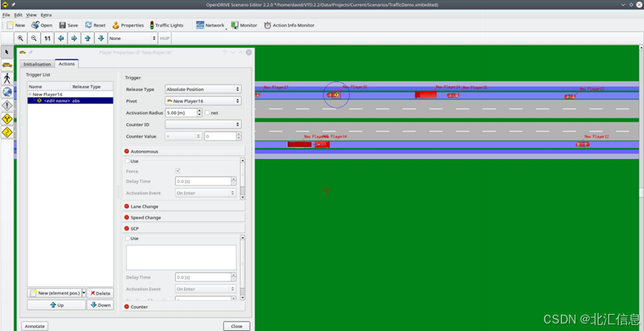Select the globe tool in sidebar
644x331 pixels.
[x=7, y=92]
